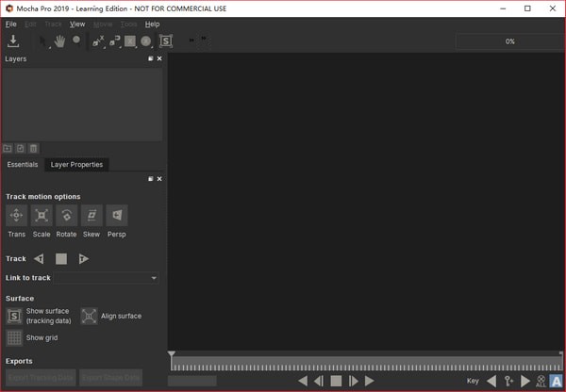Click the Track Forwards arrow
566x392 pixels.
[x=83, y=258]
